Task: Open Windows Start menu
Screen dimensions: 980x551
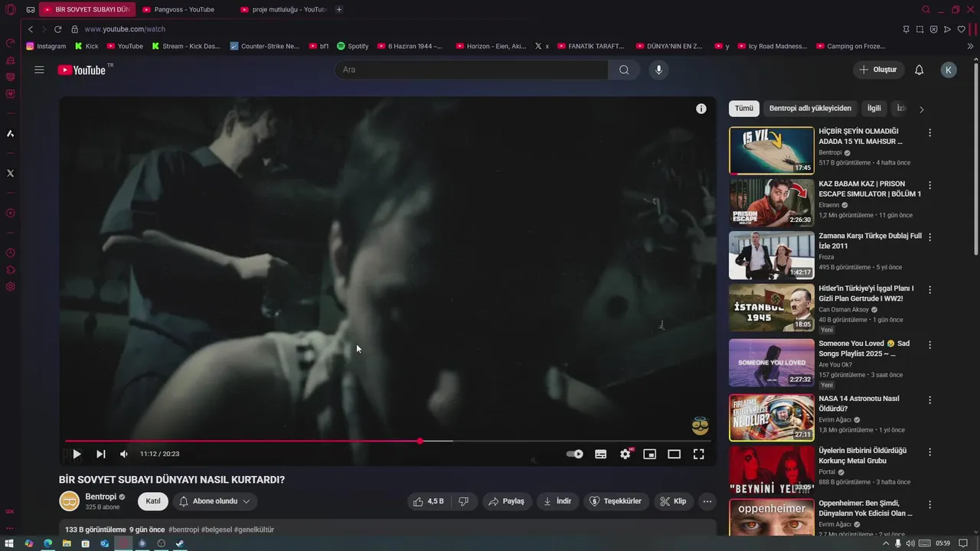Action: (x=9, y=543)
